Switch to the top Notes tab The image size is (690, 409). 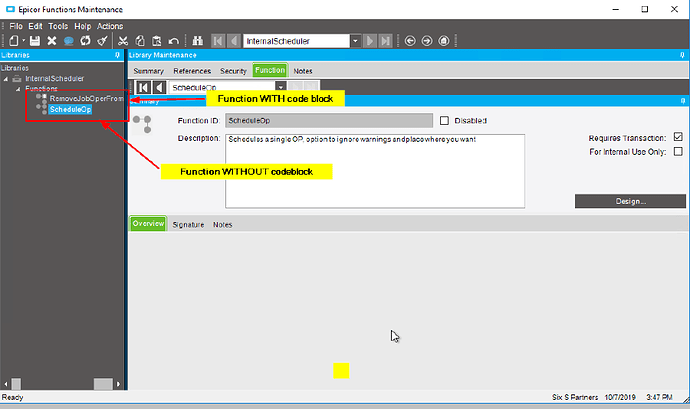303,71
